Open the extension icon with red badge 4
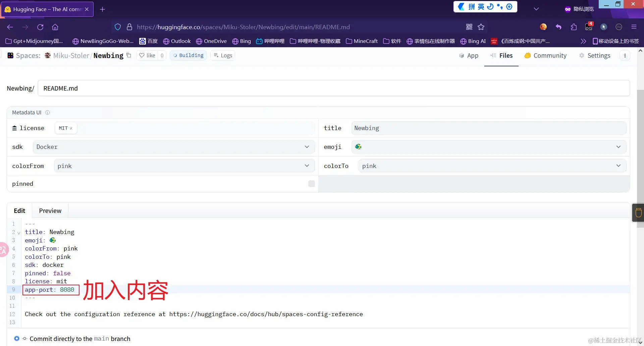Viewport: 644px width, 346px height. 589,26
